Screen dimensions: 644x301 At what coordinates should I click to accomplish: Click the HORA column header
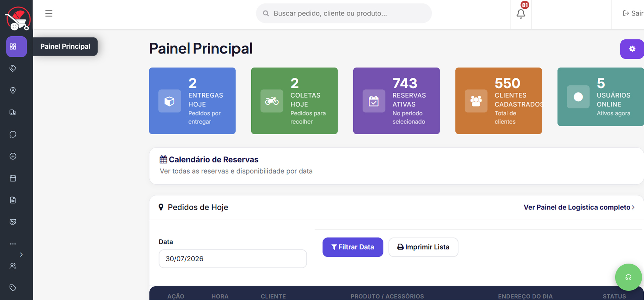point(220,296)
